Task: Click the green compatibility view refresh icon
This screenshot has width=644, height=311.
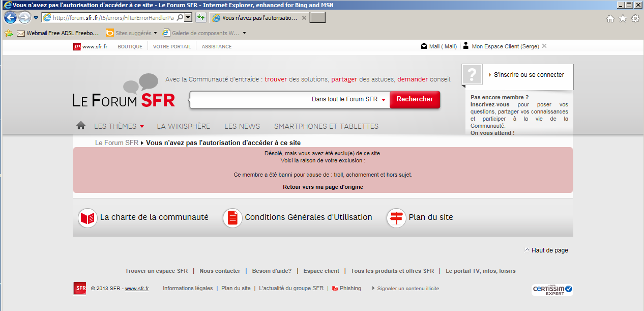Action: 200,17
